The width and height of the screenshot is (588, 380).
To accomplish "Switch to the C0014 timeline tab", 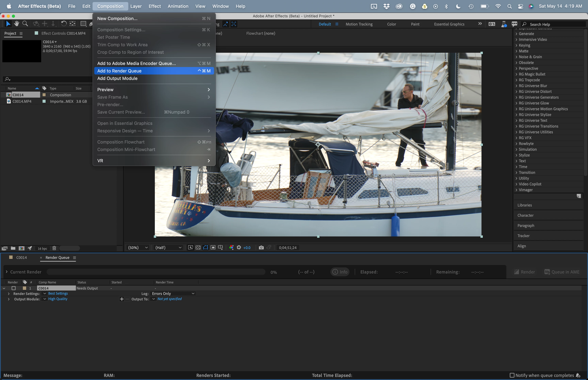I will (21, 257).
